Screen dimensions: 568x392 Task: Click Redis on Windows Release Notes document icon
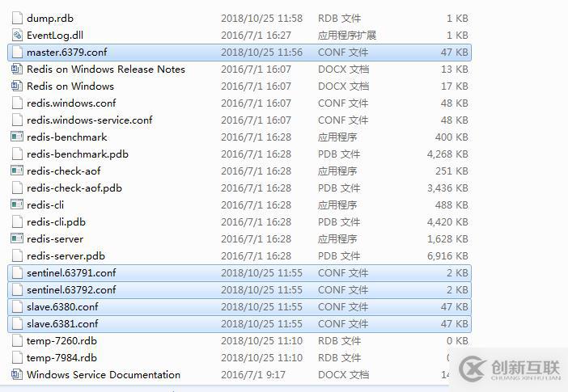click(17, 70)
